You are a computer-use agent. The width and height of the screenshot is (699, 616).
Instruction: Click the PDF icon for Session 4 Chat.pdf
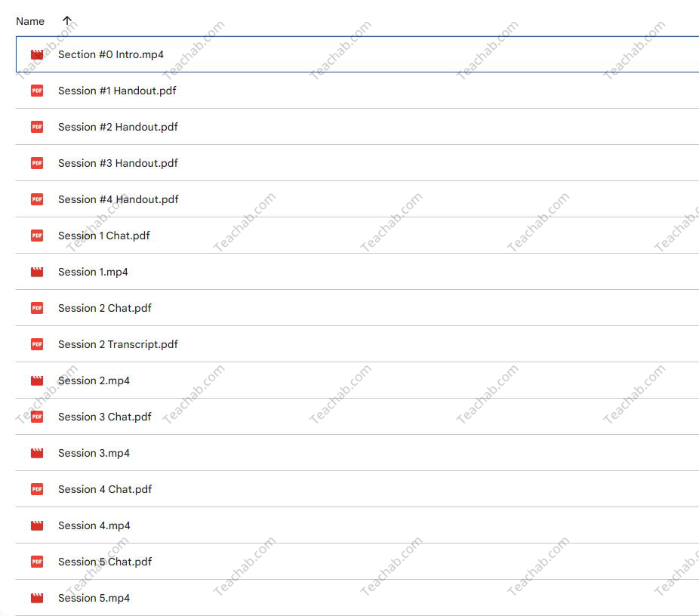point(37,489)
